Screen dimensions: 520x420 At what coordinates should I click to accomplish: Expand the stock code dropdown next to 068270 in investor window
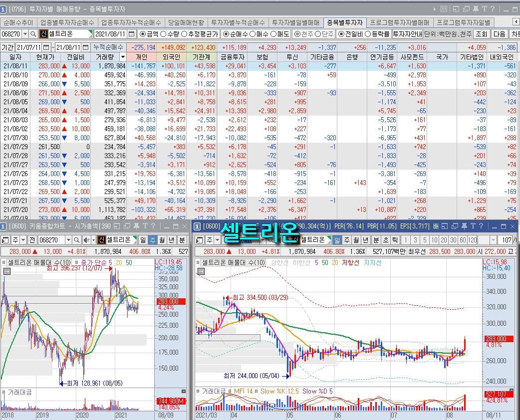coord(25,34)
